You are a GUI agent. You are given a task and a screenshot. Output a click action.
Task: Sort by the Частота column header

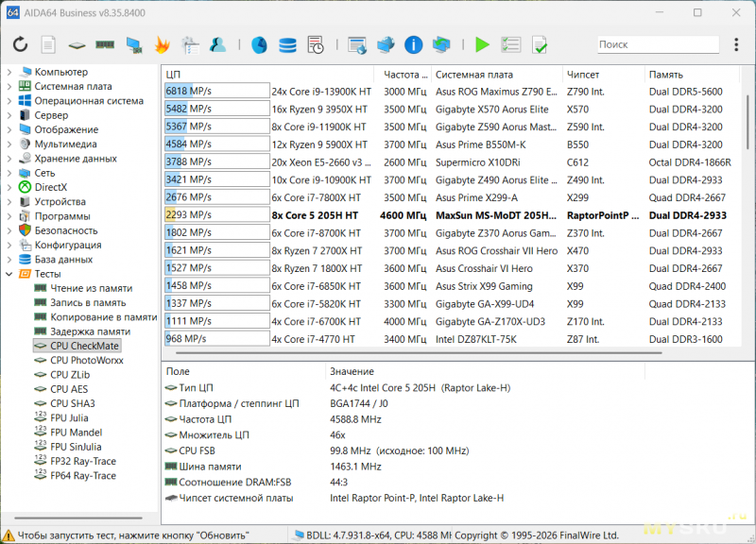click(x=405, y=75)
